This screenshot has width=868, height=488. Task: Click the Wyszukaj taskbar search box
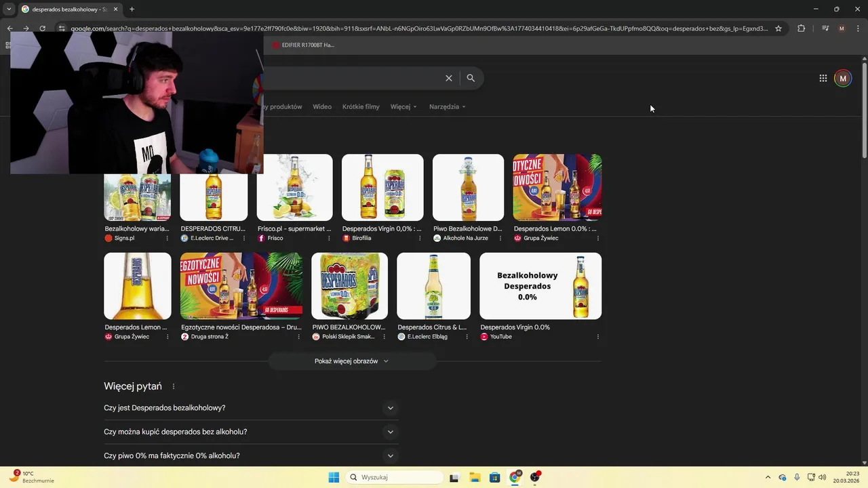coord(395,477)
